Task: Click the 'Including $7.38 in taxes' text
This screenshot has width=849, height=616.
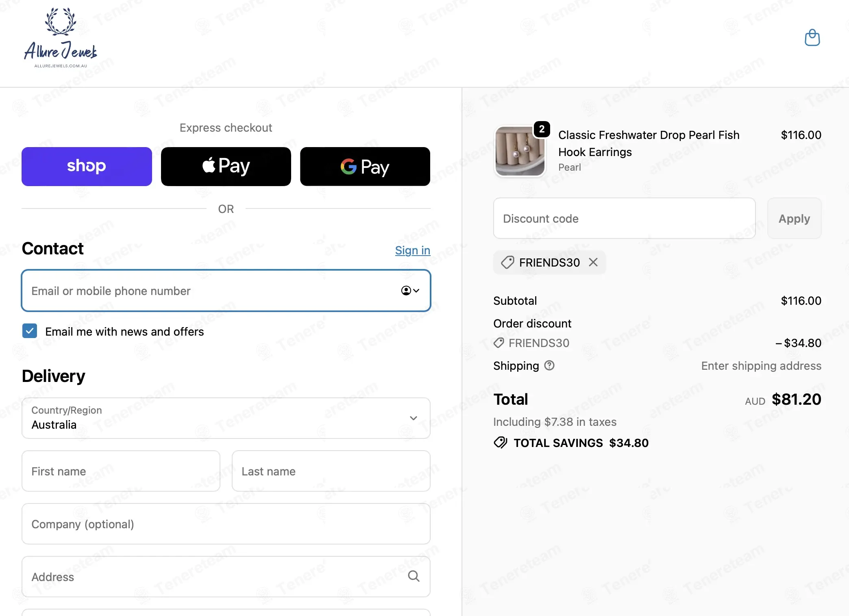Action: (x=555, y=422)
